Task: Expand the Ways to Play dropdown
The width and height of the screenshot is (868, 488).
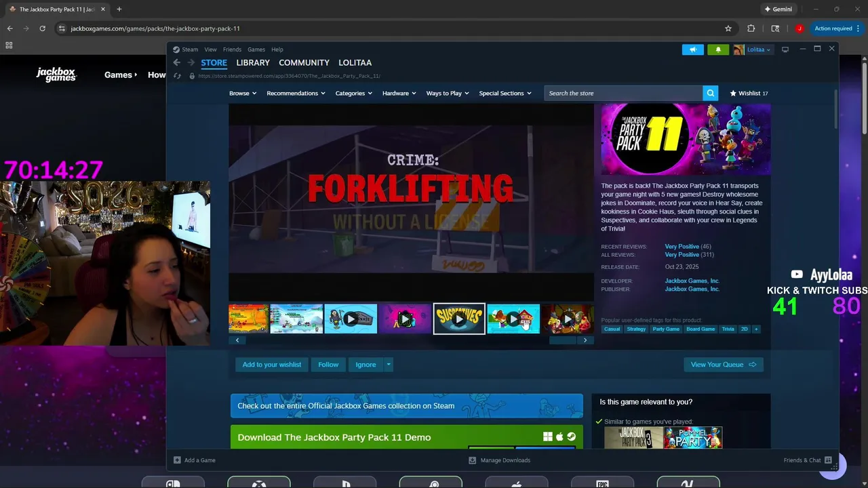Action: click(x=448, y=94)
